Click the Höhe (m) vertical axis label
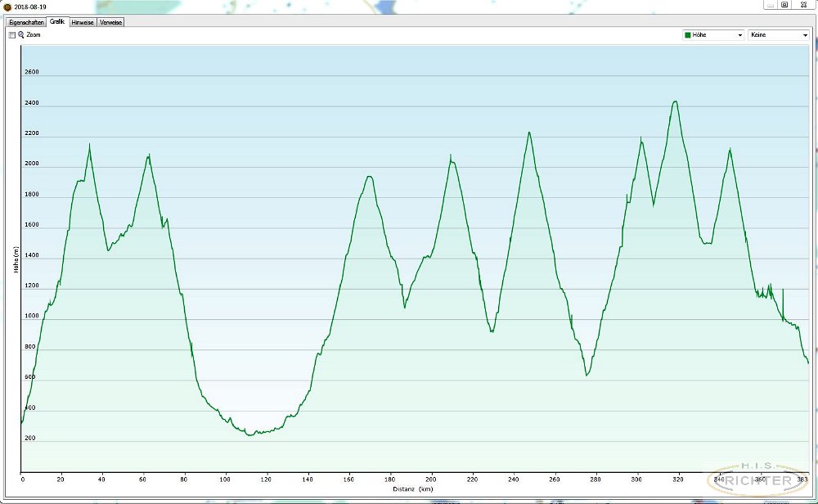Screen dimensions: 818x504 click(x=15, y=260)
